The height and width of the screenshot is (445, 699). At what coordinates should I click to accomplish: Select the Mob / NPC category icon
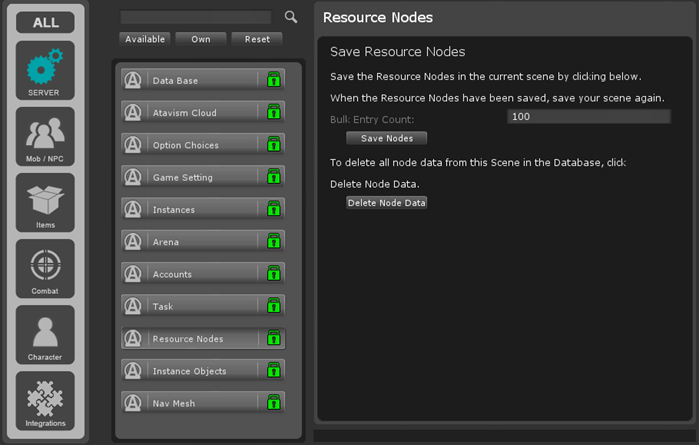(x=45, y=136)
